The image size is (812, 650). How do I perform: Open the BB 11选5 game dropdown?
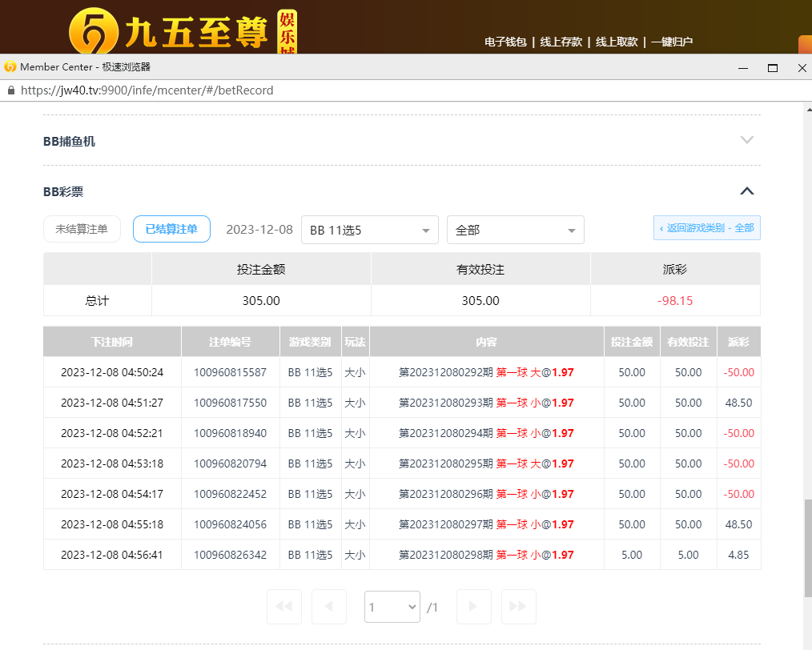coord(370,230)
